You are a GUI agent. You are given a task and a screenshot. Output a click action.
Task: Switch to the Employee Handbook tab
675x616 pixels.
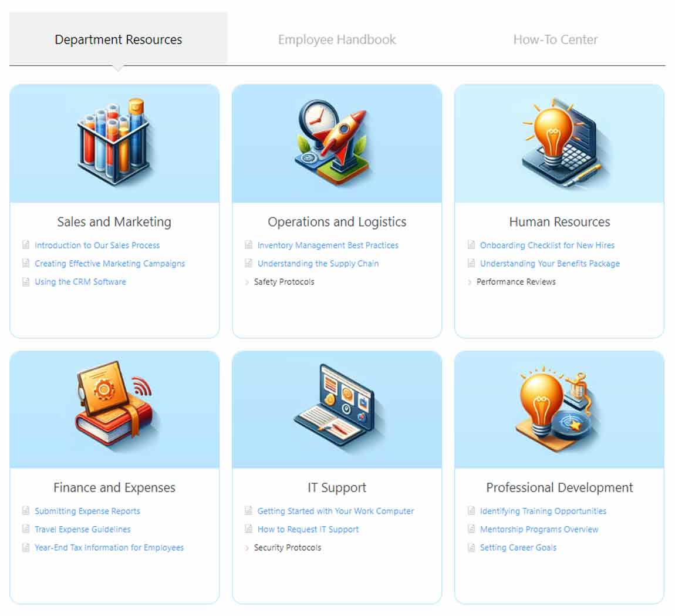(337, 40)
